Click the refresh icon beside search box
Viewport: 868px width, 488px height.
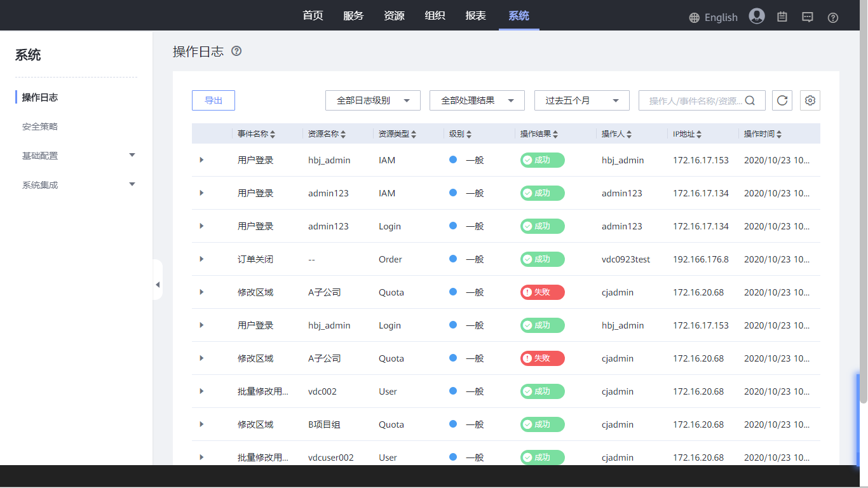[782, 100]
